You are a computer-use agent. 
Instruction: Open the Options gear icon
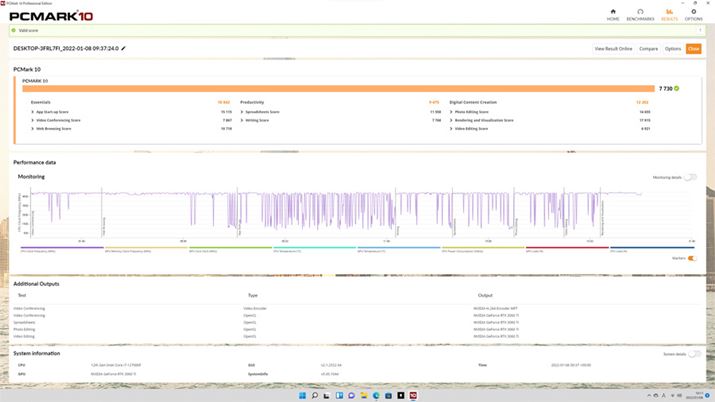[x=693, y=14]
